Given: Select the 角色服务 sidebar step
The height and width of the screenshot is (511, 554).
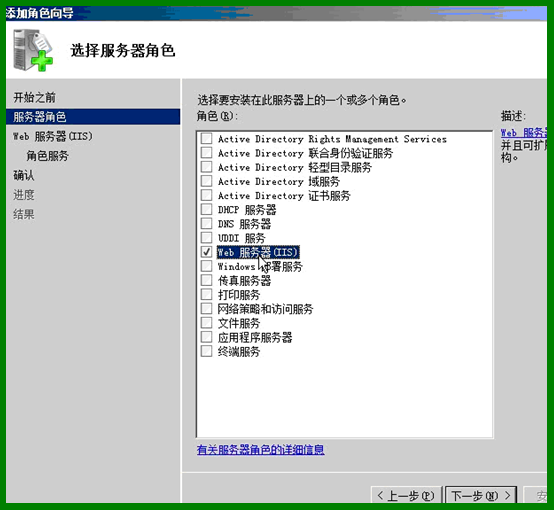Looking at the screenshot, I should pyautogui.click(x=47, y=155).
